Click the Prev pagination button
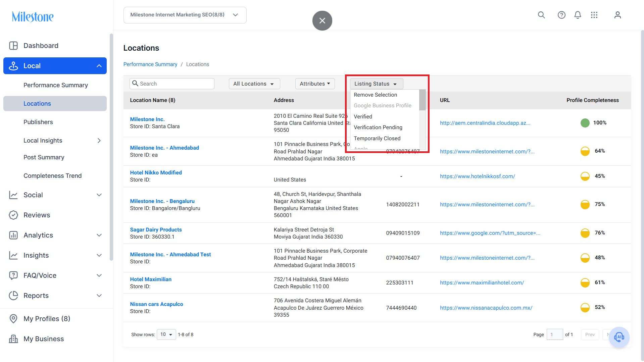 click(x=590, y=334)
